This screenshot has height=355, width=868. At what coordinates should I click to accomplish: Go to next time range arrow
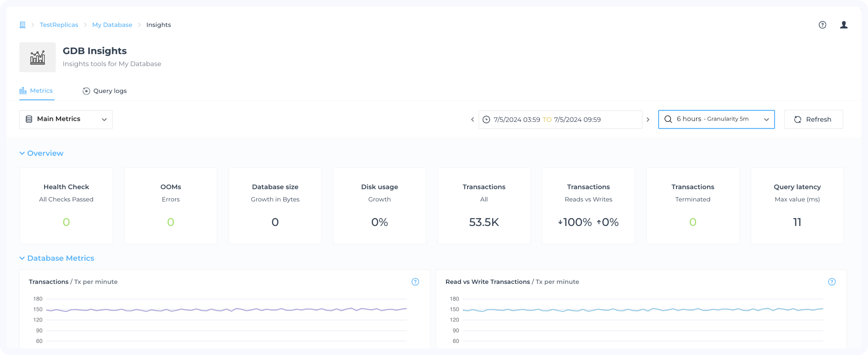(648, 120)
